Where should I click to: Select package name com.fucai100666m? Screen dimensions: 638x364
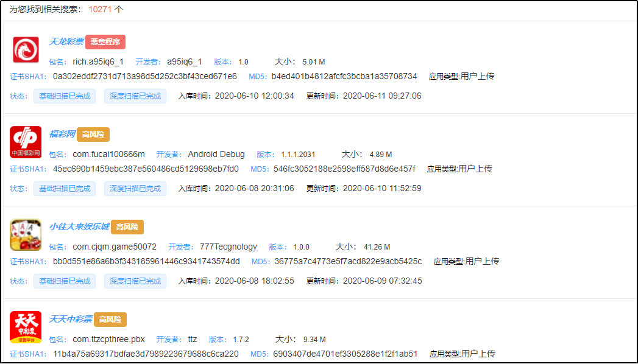click(x=108, y=155)
